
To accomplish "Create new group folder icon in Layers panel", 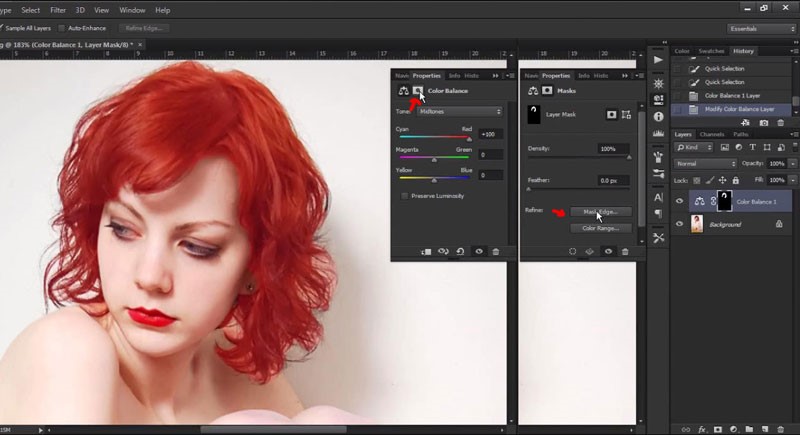I will pos(749,430).
